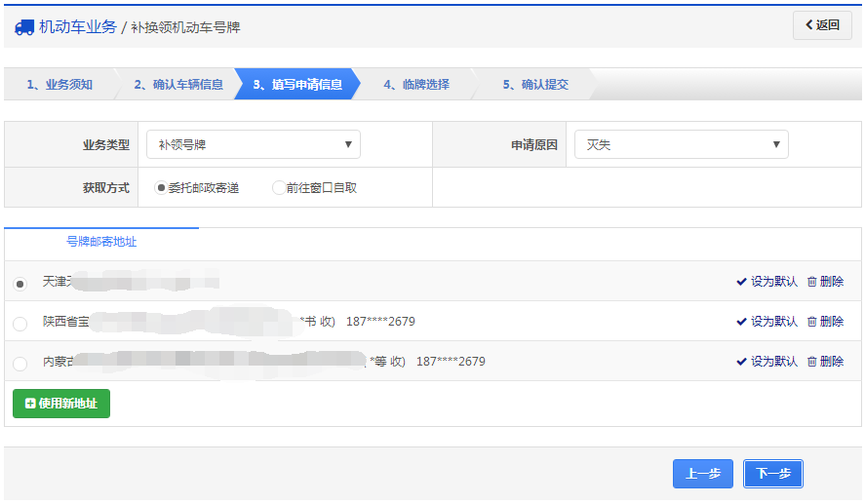Click checkmark icon on 陕西省 address row

[741, 322]
